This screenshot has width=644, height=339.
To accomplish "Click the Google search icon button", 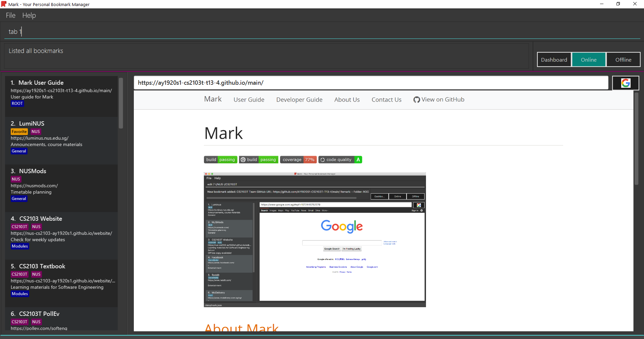I will point(626,83).
